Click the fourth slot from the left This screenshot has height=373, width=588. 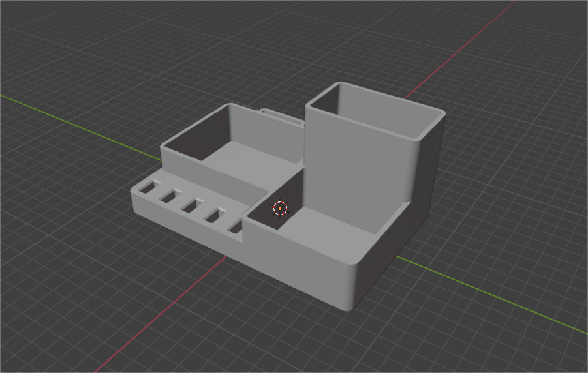coord(213,215)
